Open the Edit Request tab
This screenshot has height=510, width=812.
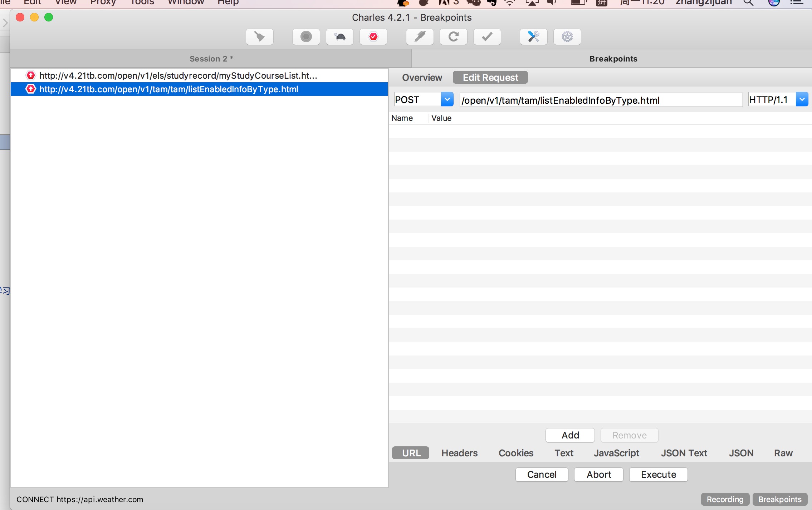point(490,78)
